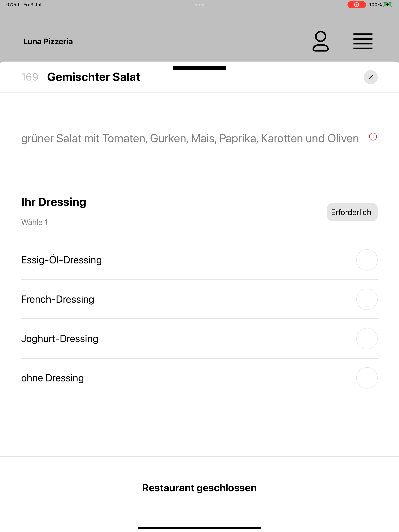
Task: Tap the screen recording indicator
Action: click(x=356, y=4)
